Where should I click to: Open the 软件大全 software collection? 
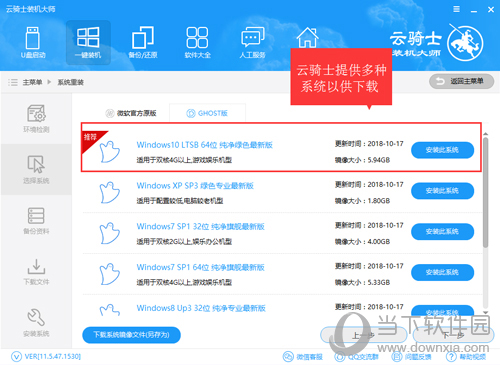coord(198,42)
